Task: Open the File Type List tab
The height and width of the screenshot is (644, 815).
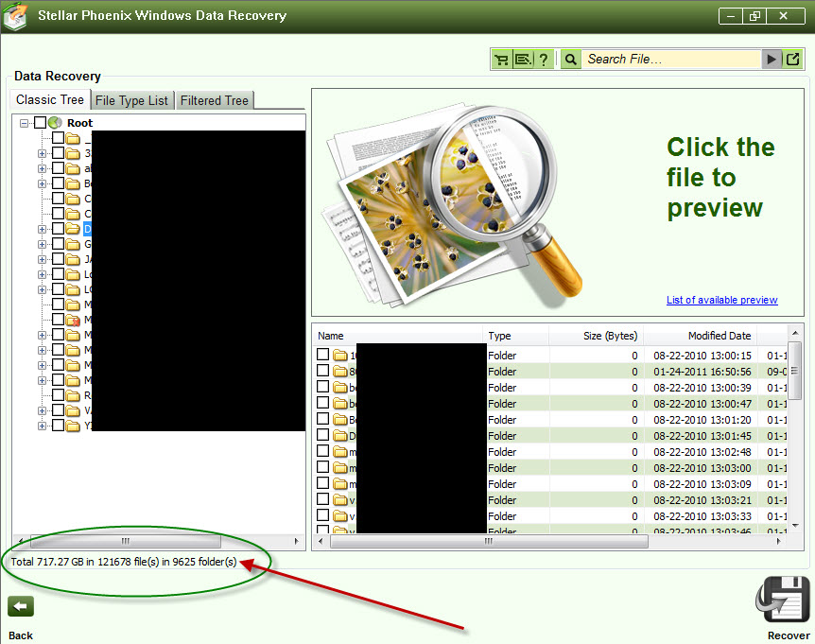Action: (x=132, y=100)
